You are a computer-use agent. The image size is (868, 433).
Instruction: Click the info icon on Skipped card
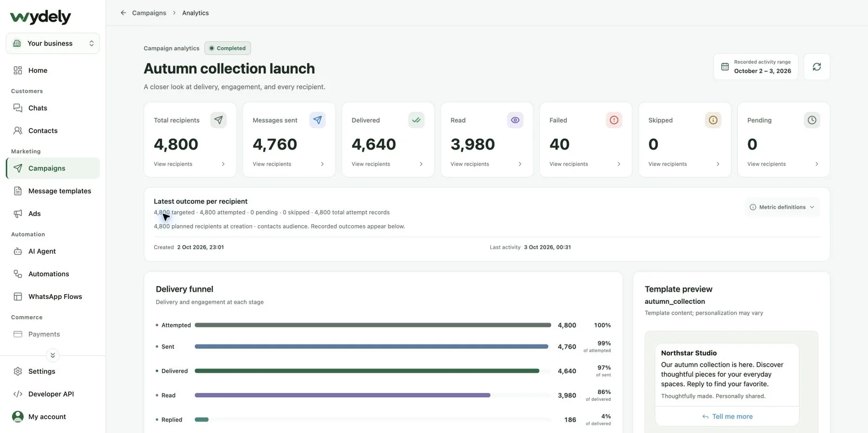(x=713, y=120)
